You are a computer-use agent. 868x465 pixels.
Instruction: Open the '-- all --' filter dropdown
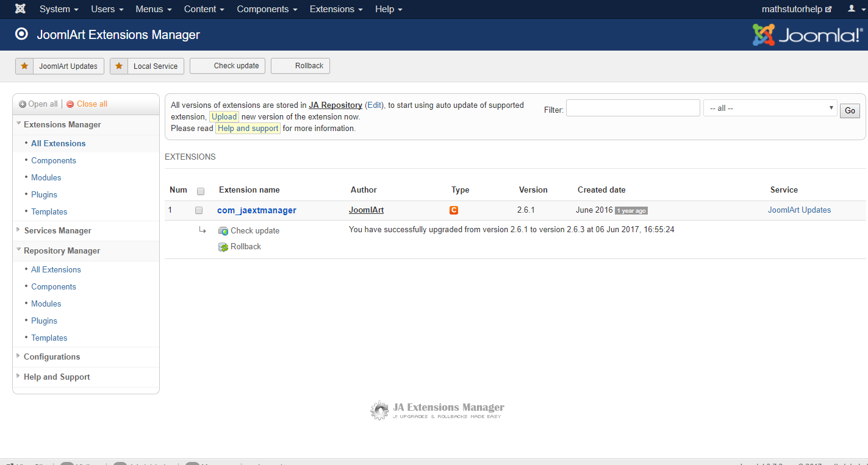pyautogui.click(x=770, y=108)
